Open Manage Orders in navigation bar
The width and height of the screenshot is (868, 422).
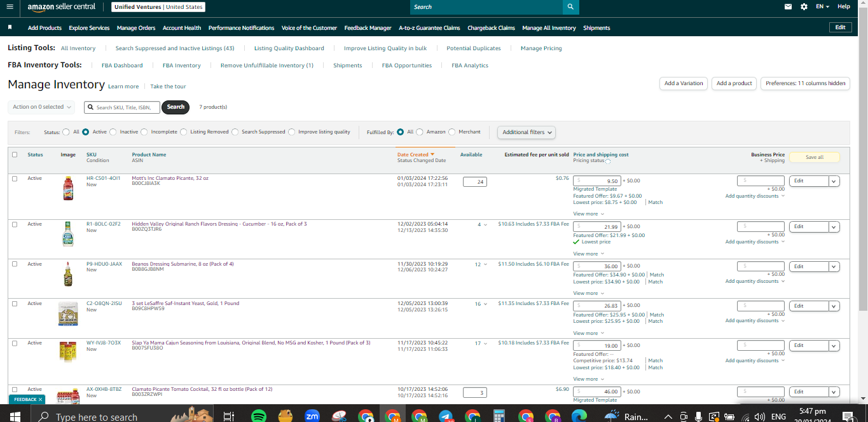[x=136, y=28]
